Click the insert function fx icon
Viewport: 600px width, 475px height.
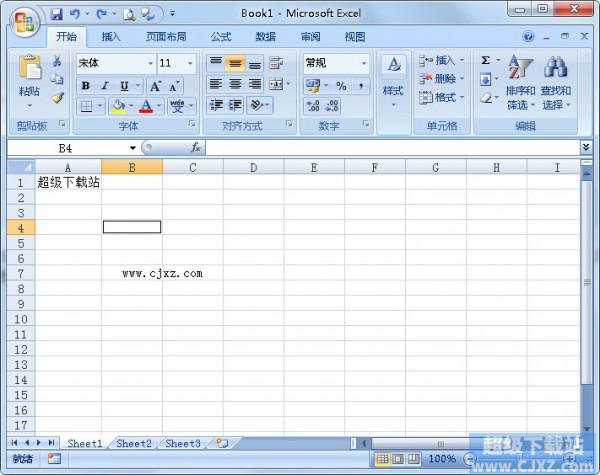195,147
